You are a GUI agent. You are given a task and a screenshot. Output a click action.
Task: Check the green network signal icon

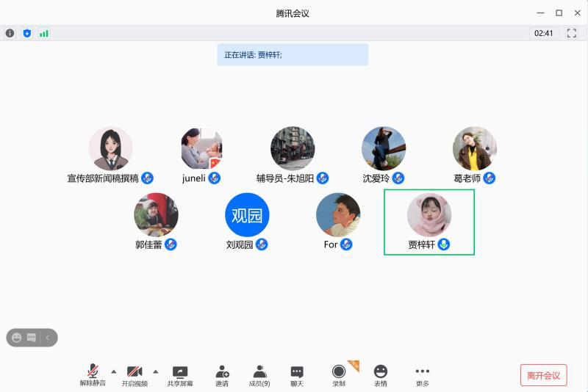point(44,33)
